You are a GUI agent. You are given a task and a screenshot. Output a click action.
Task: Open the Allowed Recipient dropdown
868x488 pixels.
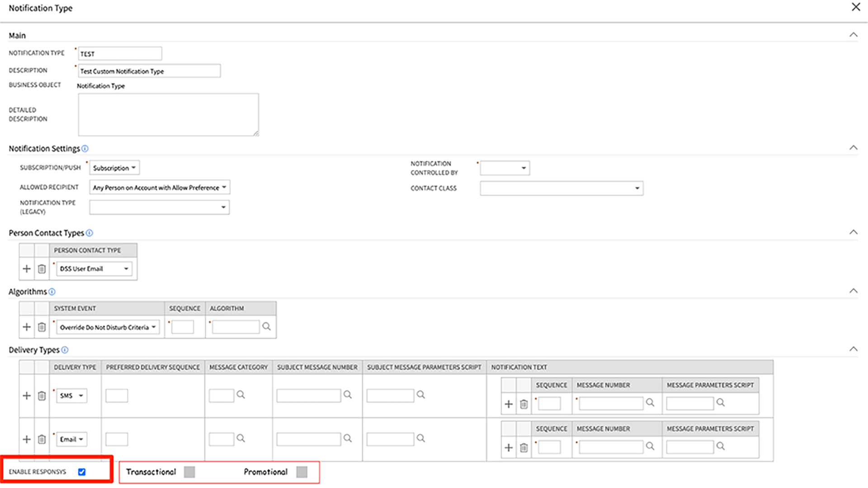(x=159, y=188)
